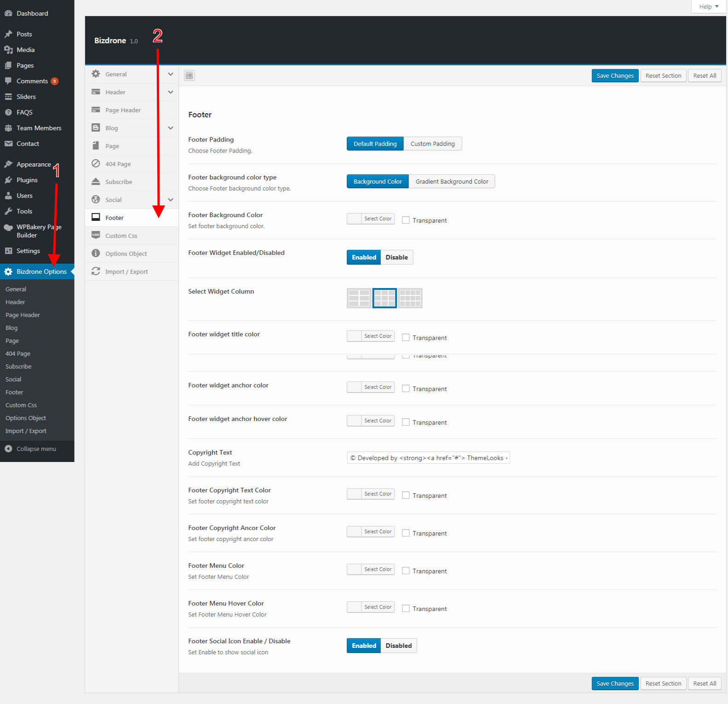The height and width of the screenshot is (704, 728).
Task: Check Transparent for Footer widget anchor color
Action: (x=406, y=388)
